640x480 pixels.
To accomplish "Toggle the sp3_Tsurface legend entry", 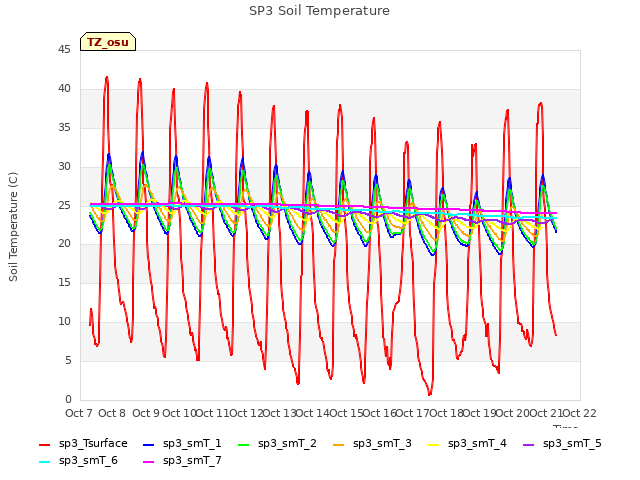I will 83,444.
